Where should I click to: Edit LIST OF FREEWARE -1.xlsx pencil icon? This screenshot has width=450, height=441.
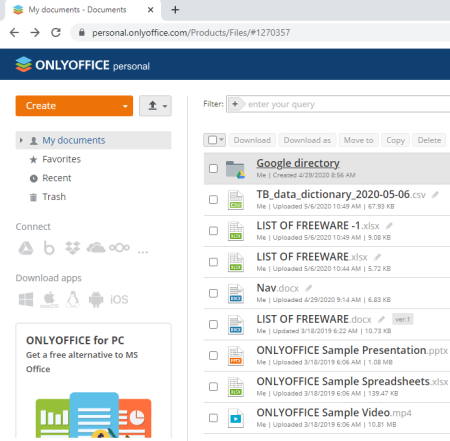coord(389,226)
